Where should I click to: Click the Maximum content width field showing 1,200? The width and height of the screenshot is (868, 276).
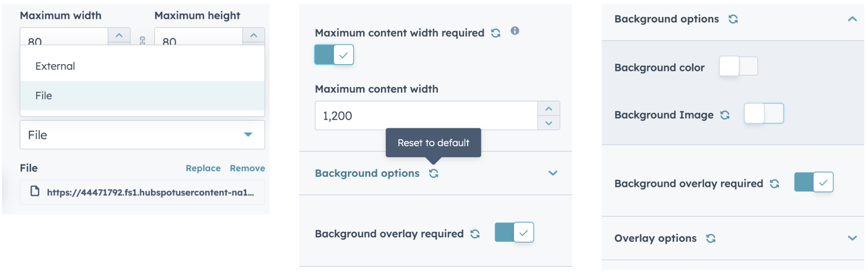[x=426, y=116]
